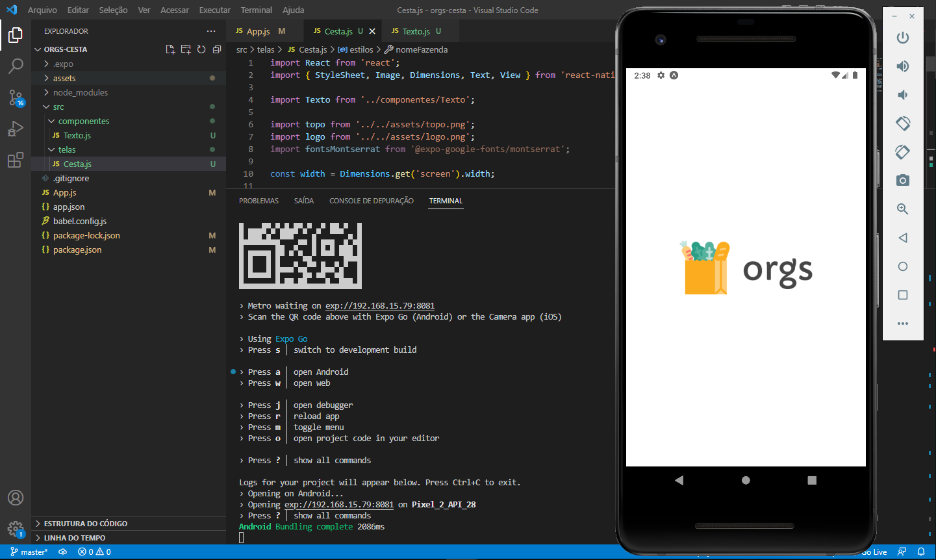
Task: Click the master* branch in status bar
Action: click(29, 552)
